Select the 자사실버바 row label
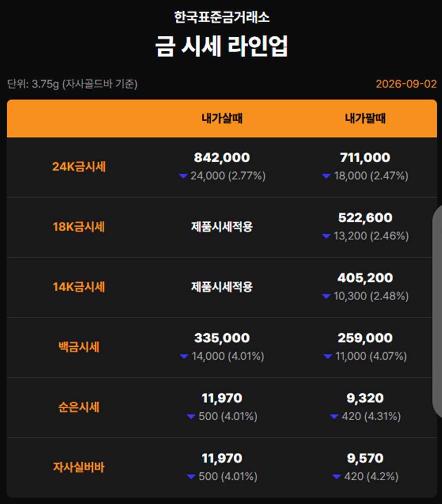Screen dimensions: 442x504 [x=79, y=467]
